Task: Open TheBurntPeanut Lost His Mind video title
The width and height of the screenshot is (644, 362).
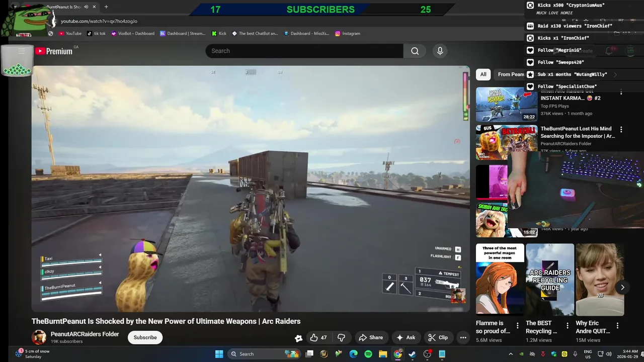Action: [x=578, y=132]
